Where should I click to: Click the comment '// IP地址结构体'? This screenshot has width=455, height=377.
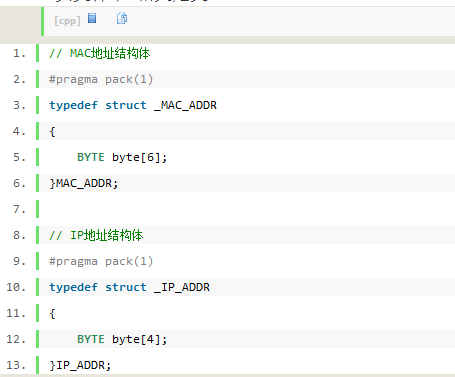click(96, 235)
